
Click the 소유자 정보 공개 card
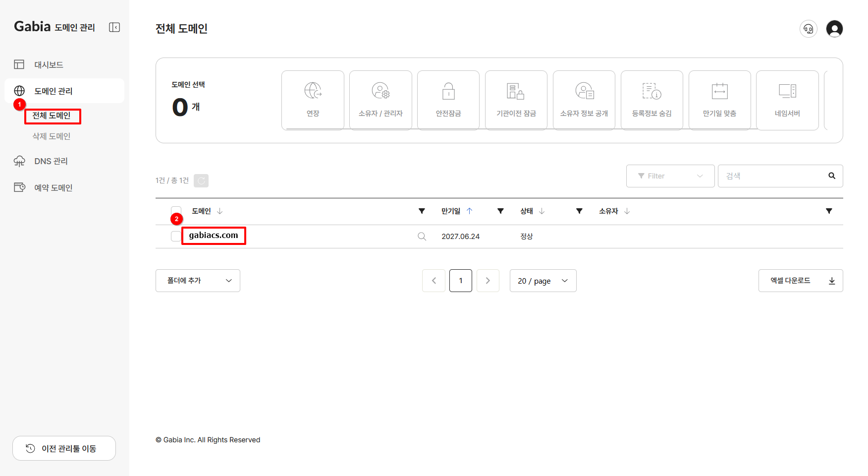584,100
